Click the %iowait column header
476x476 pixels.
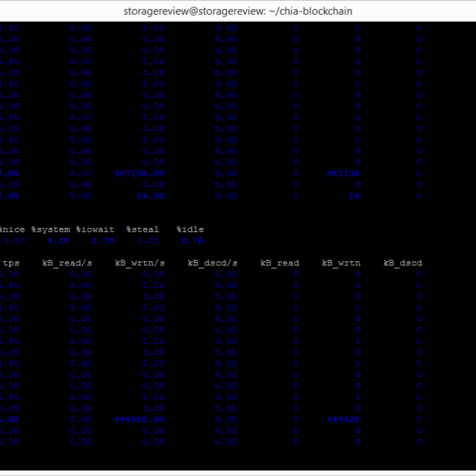(x=95, y=229)
